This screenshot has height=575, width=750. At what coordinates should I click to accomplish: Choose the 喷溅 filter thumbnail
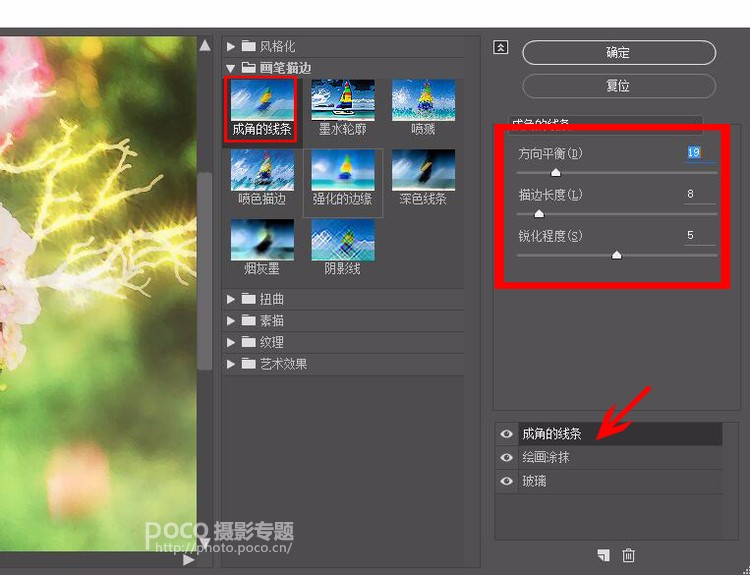(423, 100)
